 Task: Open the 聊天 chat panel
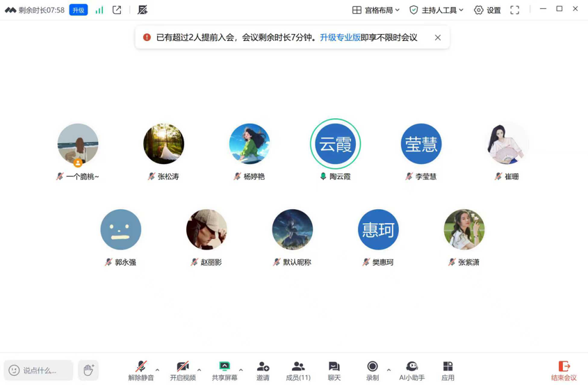pos(334,370)
